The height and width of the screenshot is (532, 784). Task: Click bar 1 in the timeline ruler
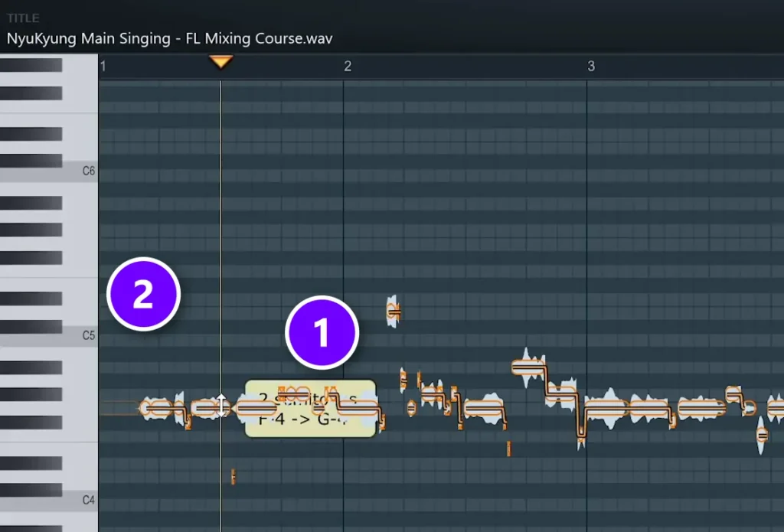(103, 66)
